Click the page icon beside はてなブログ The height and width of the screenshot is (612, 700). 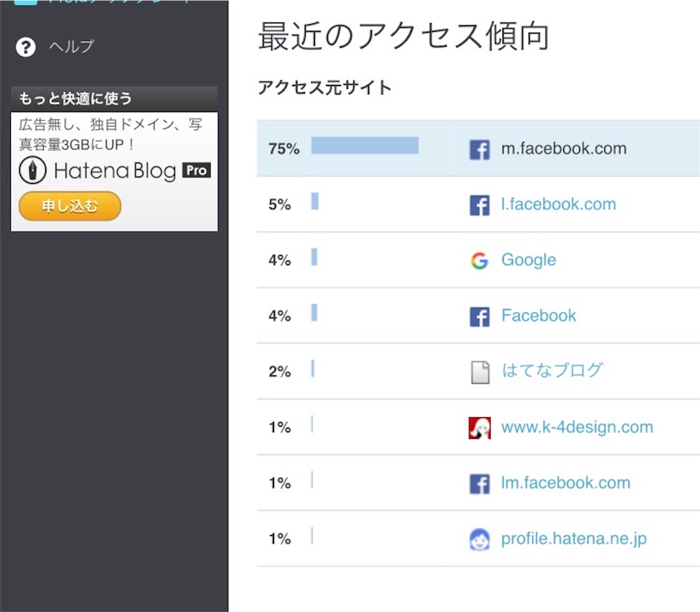pyautogui.click(x=480, y=372)
